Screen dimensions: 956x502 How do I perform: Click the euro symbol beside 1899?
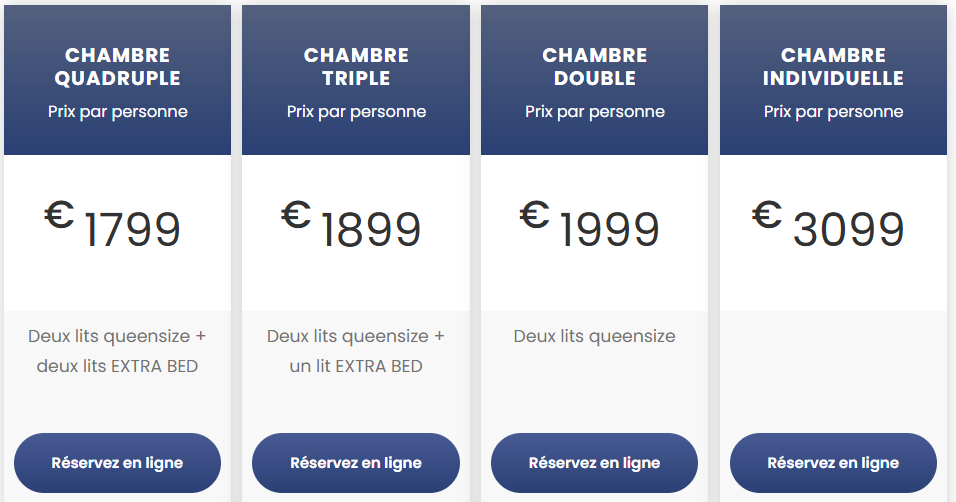(x=296, y=214)
